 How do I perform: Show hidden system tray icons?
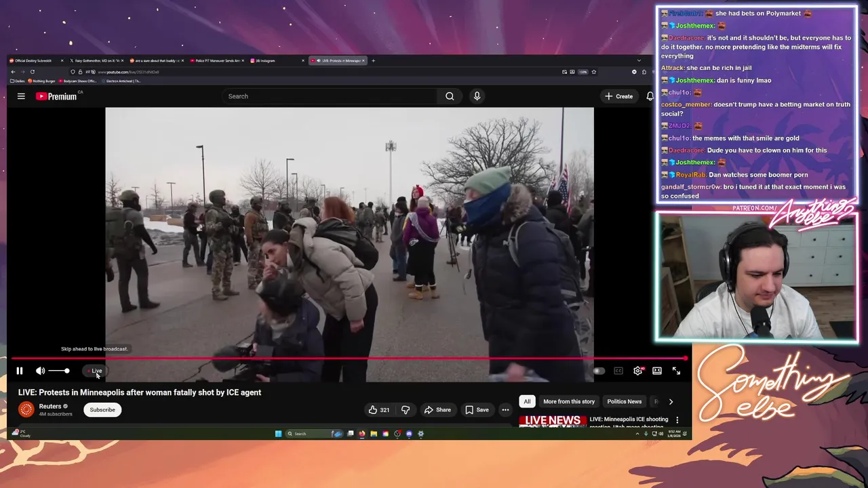(x=637, y=434)
